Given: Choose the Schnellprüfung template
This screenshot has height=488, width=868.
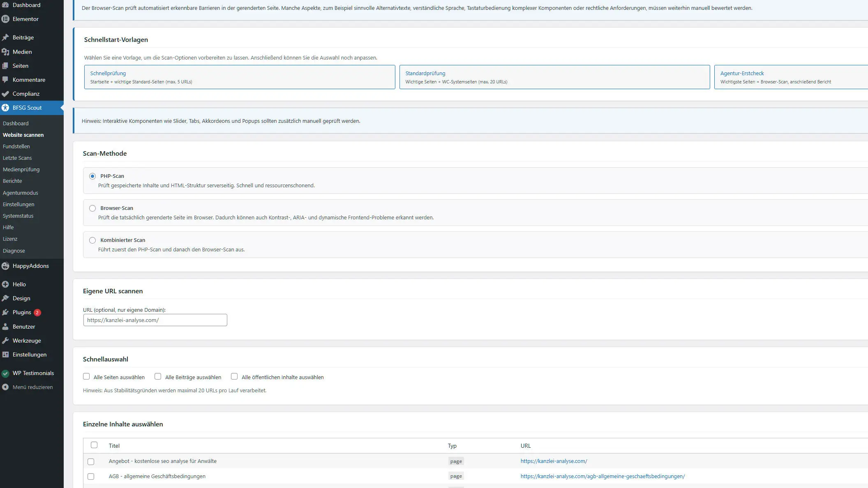Looking at the screenshot, I should coord(240,77).
